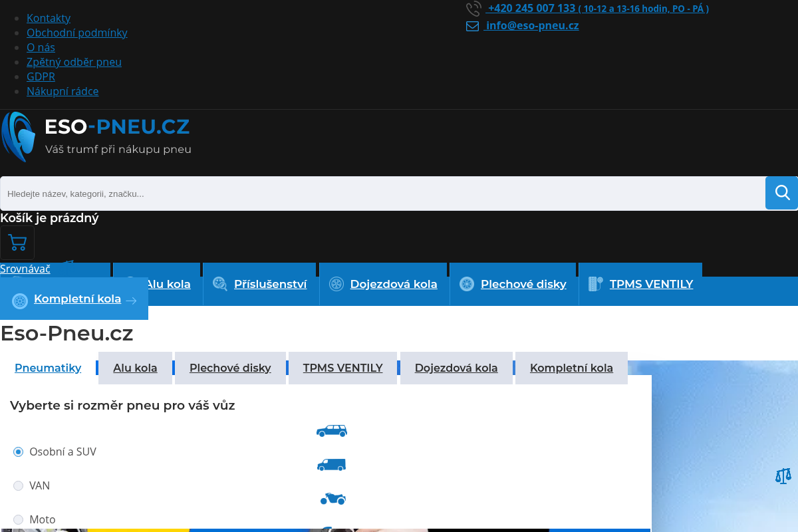Click the TPMS VENTILY sensor icon
Screen dimensions: 798x532
596,284
